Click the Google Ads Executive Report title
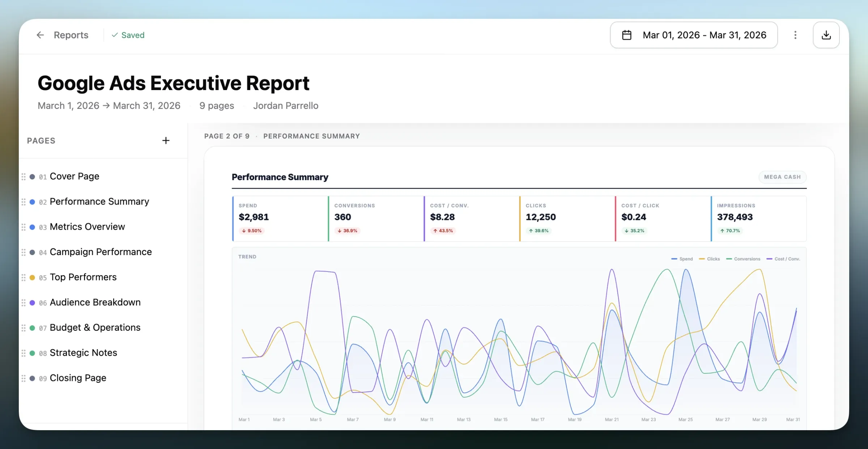The width and height of the screenshot is (868, 449). (x=174, y=83)
